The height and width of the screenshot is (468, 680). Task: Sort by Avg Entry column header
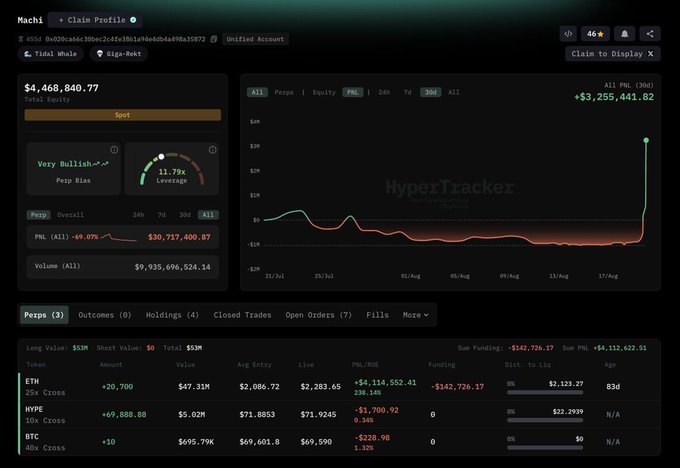pos(254,365)
